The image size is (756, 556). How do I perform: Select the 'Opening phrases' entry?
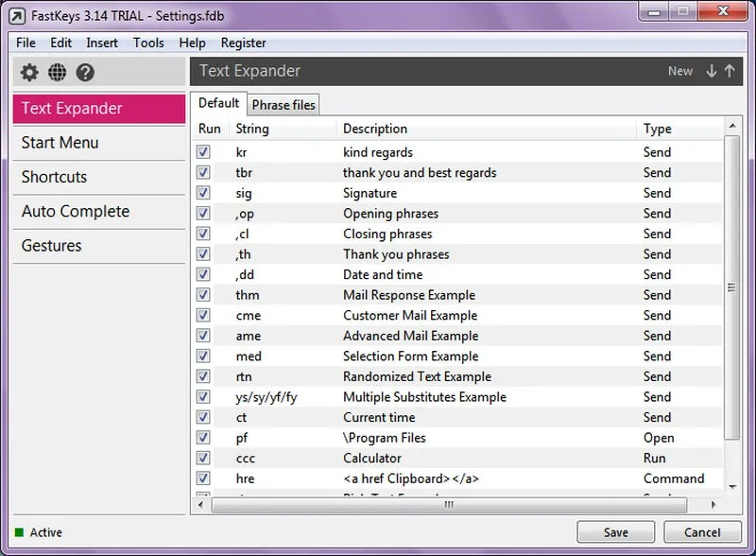click(x=390, y=214)
